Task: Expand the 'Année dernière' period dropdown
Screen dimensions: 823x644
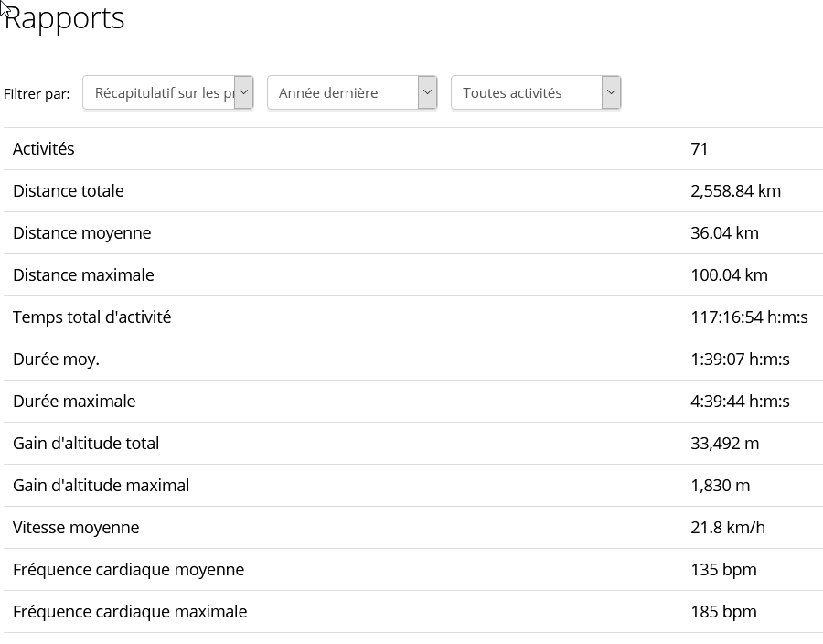Action: (x=352, y=92)
